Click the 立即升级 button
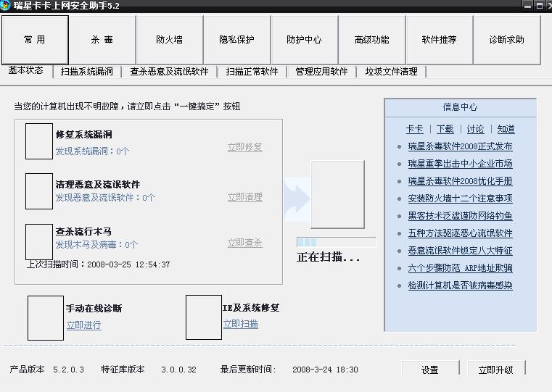 (496, 370)
